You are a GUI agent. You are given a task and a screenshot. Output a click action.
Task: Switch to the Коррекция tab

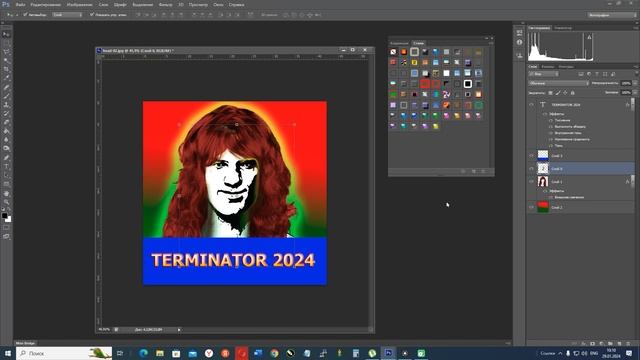click(399, 43)
